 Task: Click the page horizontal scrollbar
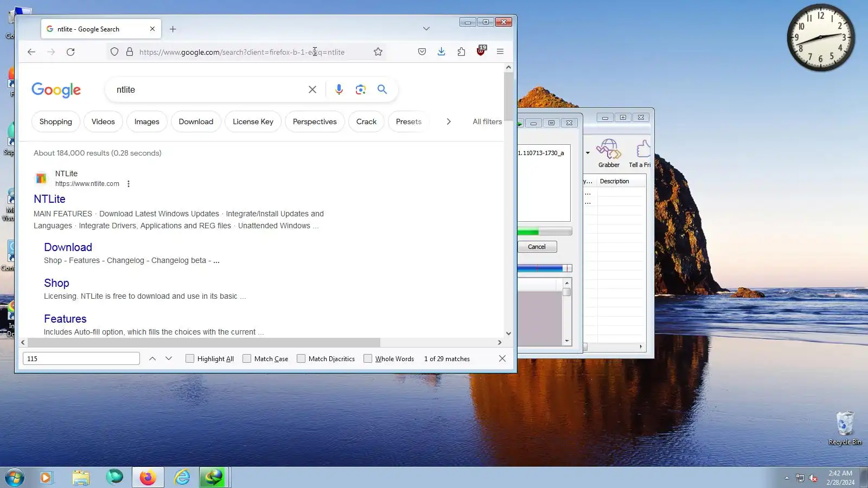(x=204, y=343)
